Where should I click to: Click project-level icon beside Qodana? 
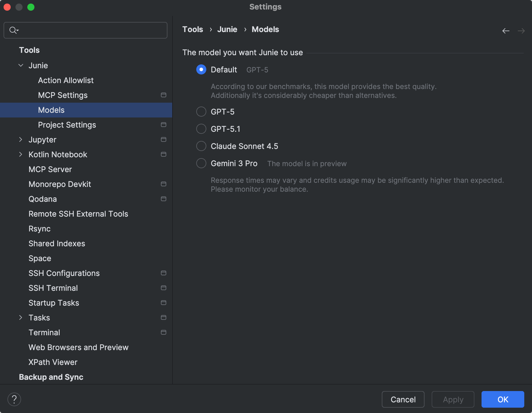click(163, 199)
